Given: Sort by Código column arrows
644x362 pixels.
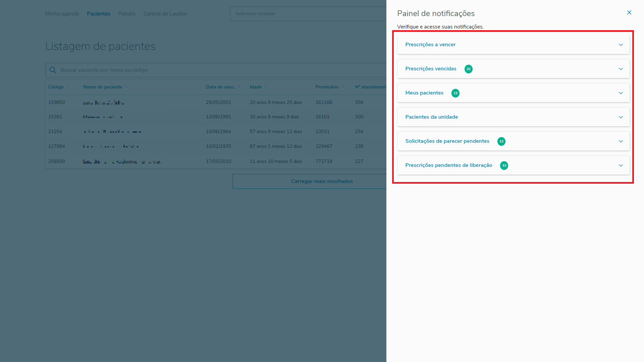Looking at the screenshot, I should [67, 87].
